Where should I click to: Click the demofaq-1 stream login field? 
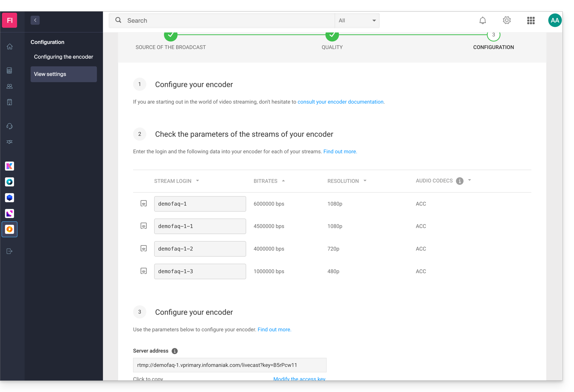(200, 204)
